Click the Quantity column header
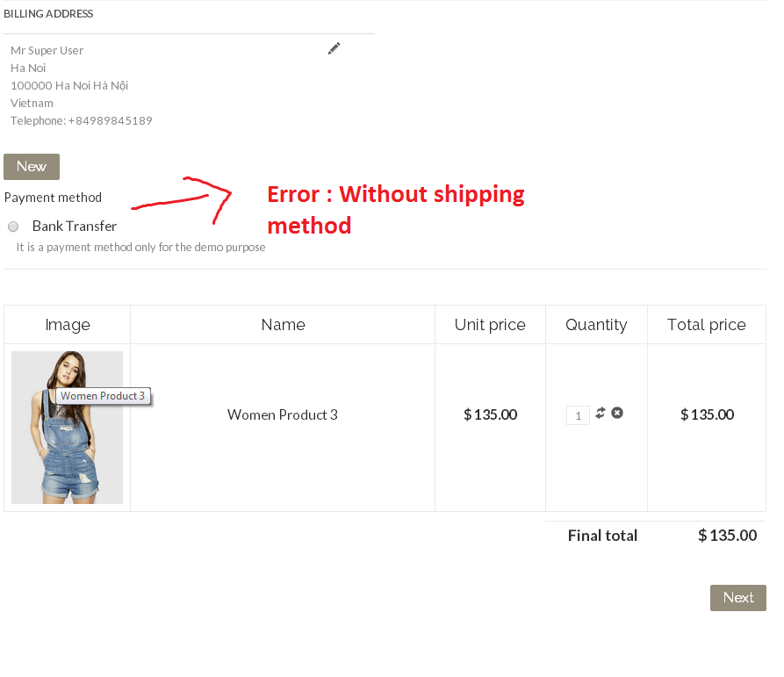 [x=596, y=325]
